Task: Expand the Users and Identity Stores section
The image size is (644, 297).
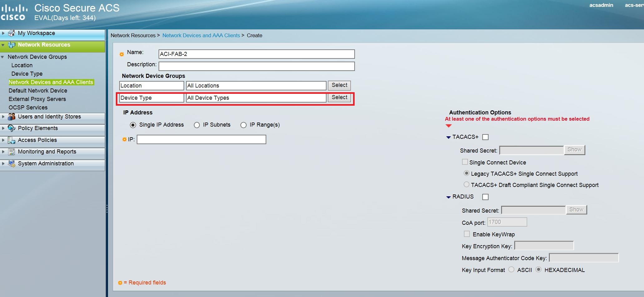Action: point(3,116)
